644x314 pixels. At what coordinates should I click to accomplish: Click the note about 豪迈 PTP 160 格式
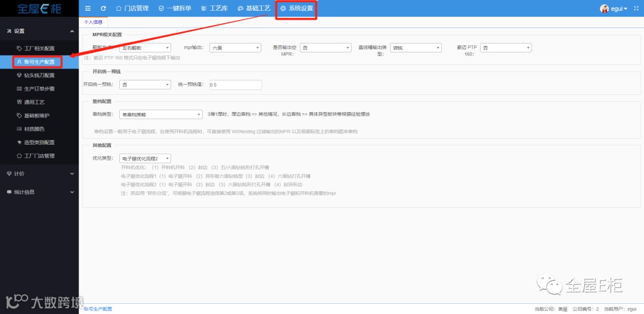132,58
